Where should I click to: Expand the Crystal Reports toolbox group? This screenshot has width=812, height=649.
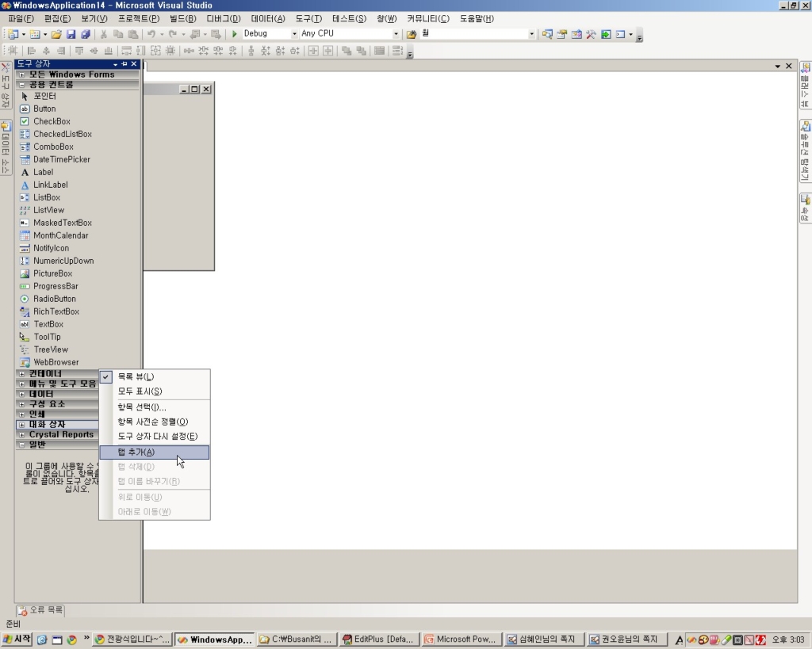point(21,435)
